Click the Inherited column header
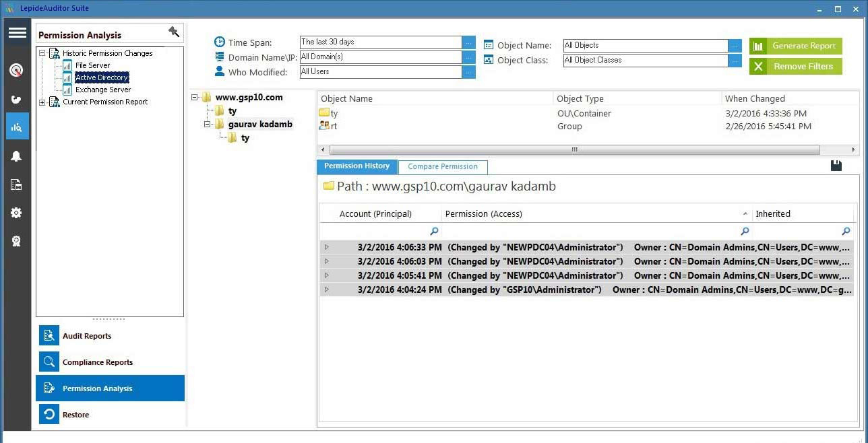 point(803,213)
